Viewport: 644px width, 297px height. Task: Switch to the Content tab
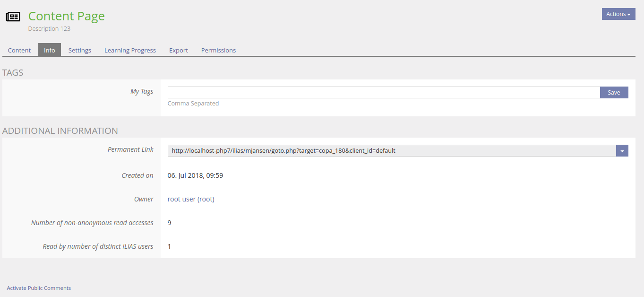19,50
